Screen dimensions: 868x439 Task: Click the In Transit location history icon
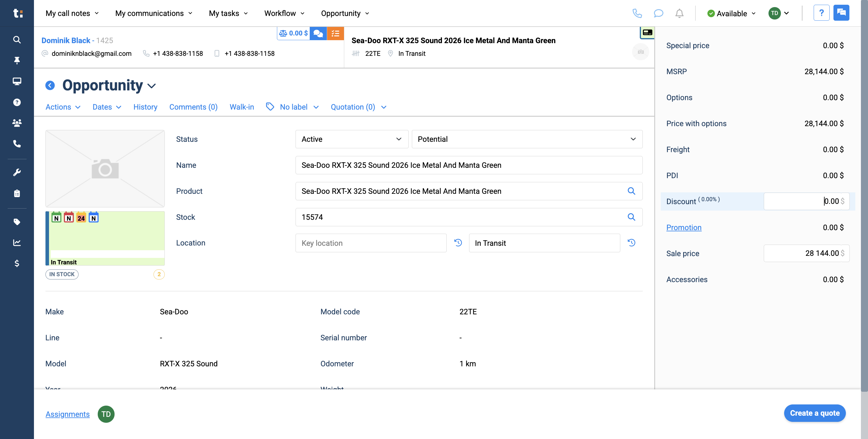pyautogui.click(x=631, y=243)
